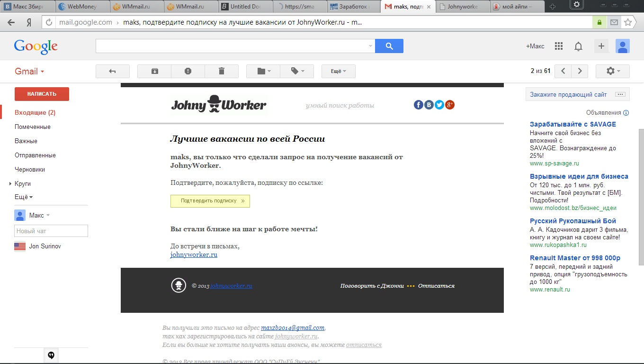Open a new browser tab with plus

coord(553,7)
